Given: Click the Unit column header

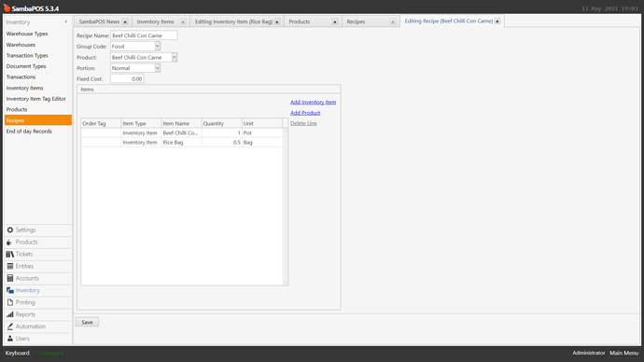Looking at the screenshot, I should click(x=262, y=123).
